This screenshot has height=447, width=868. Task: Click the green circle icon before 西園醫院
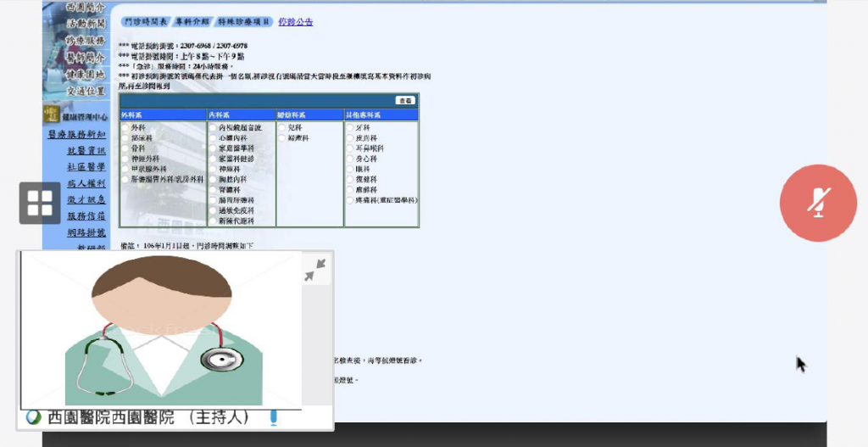tap(35, 417)
